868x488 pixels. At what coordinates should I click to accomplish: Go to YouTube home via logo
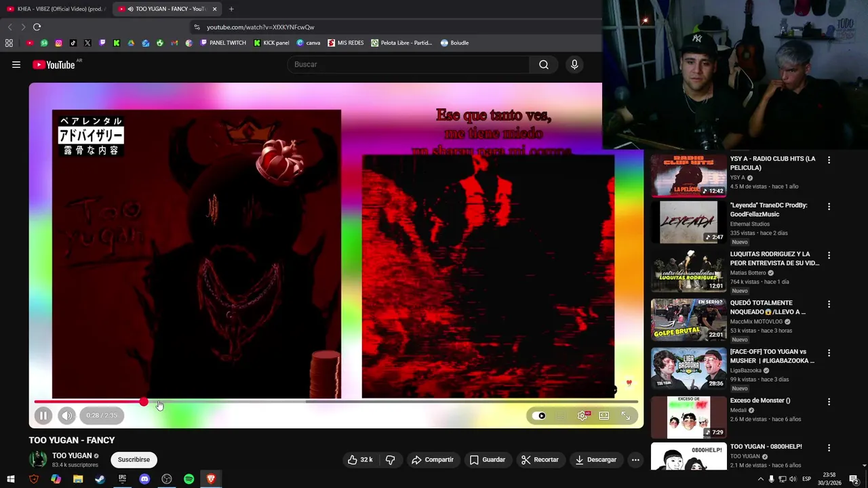tap(54, 64)
